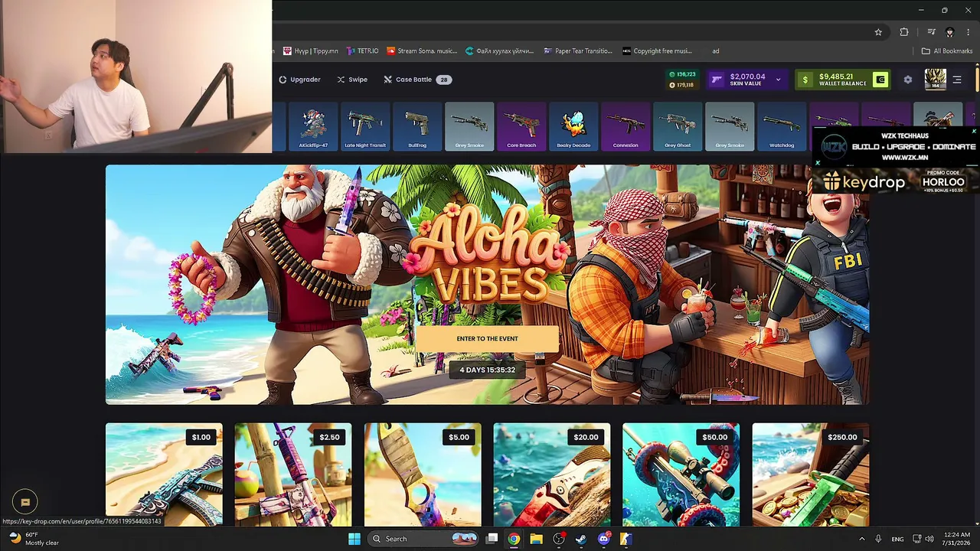The height and width of the screenshot is (551, 980).
Task: Open File Explorer from the taskbar
Action: click(x=536, y=539)
